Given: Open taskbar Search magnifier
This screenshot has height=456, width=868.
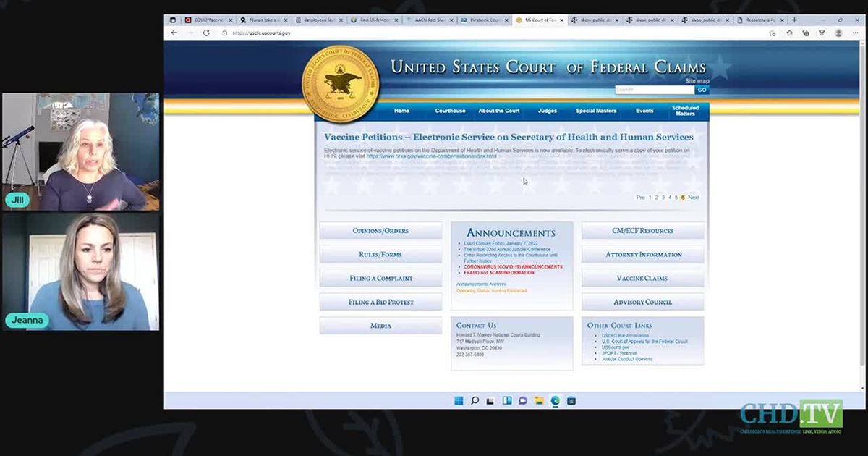Looking at the screenshot, I should 475,400.
